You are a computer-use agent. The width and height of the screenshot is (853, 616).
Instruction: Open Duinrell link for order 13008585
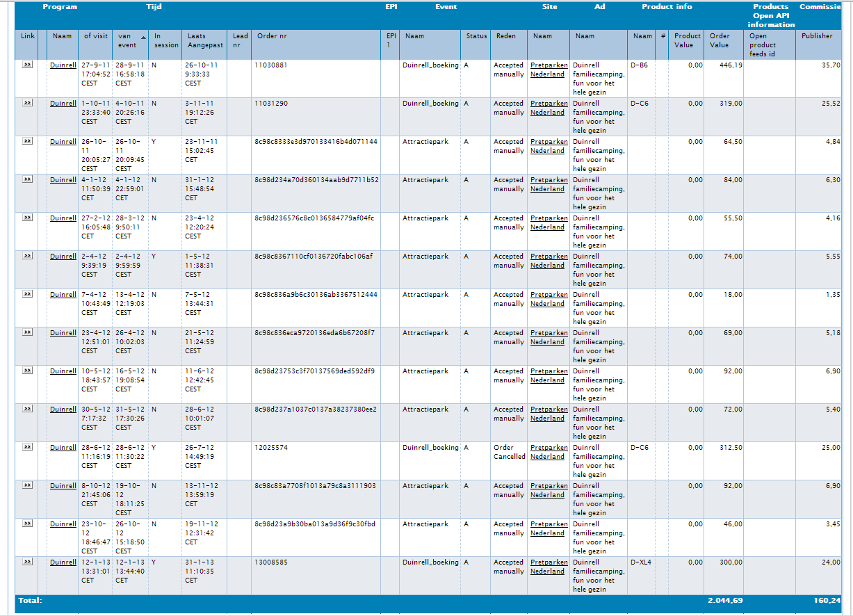point(63,562)
